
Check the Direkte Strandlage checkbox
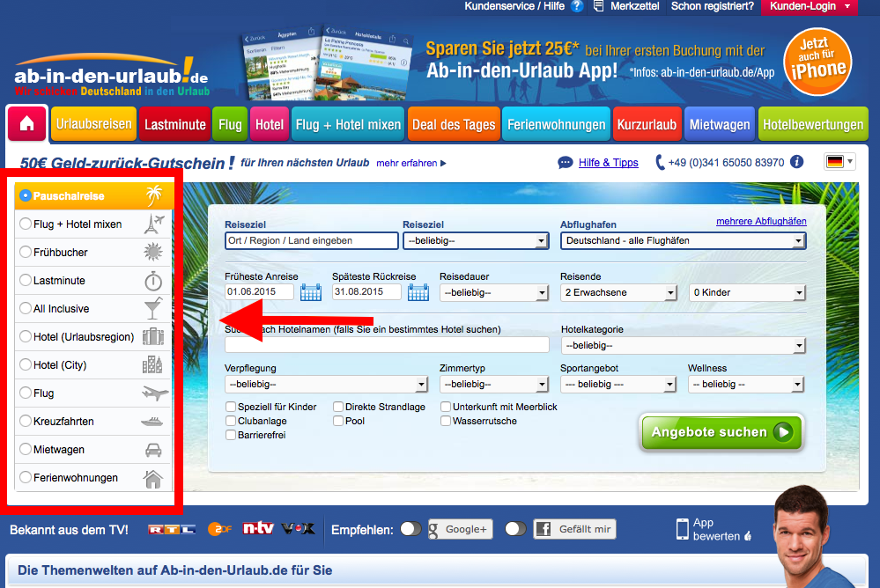pos(338,407)
